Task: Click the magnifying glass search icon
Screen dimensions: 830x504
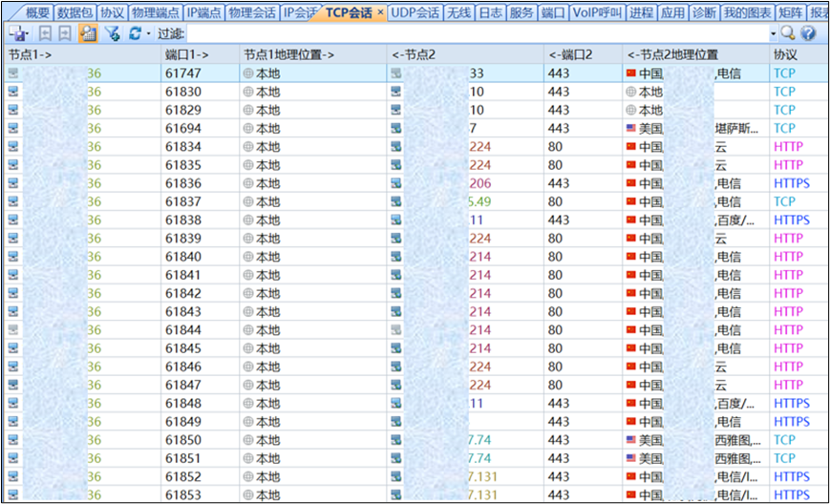Action: pos(788,33)
